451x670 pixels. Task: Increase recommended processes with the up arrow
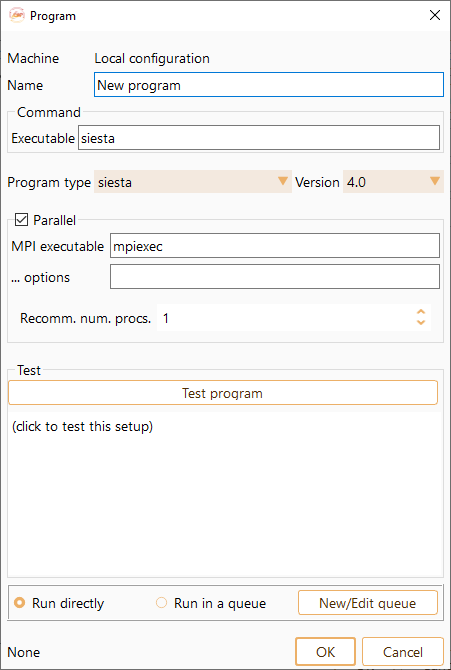pyautogui.click(x=421, y=312)
